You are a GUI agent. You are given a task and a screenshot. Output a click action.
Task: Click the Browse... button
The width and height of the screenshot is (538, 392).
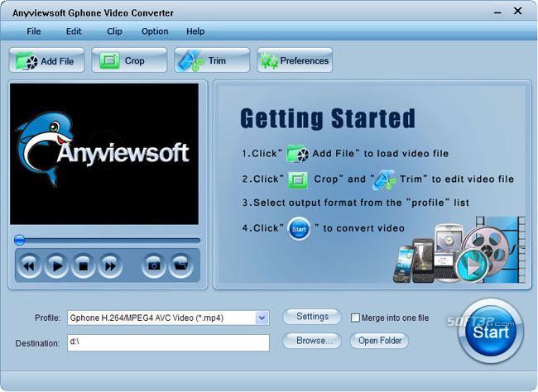(x=312, y=341)
